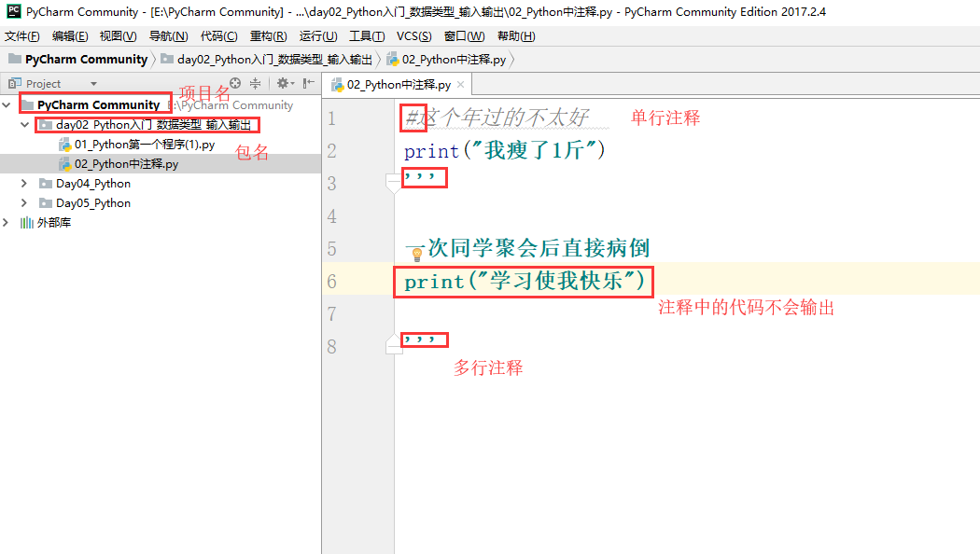
Task: Open the Project view dropdown arrow
Action: pyautogui.click(x=93, y=84)
